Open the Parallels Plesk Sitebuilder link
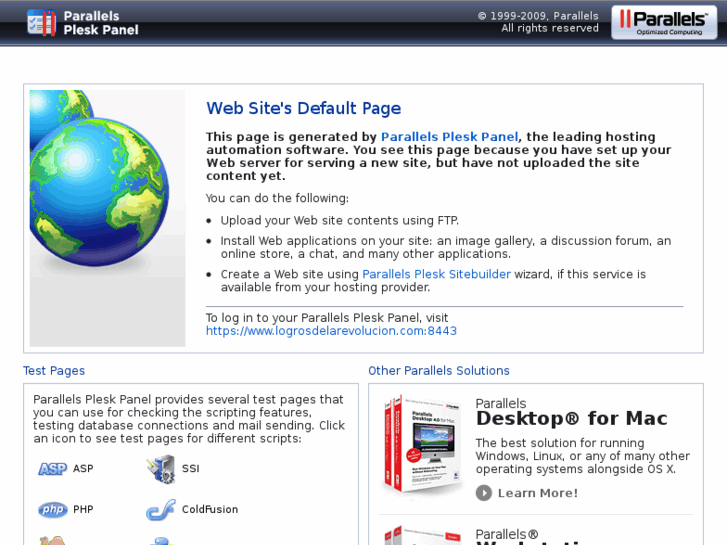The height and width of the screenshot is (545, 727). click(436, 274)
